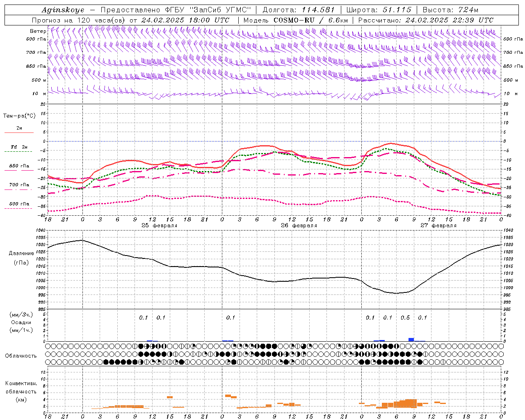
Task: Click the "500 м" wind level label on left
Action: click(39, 80)
